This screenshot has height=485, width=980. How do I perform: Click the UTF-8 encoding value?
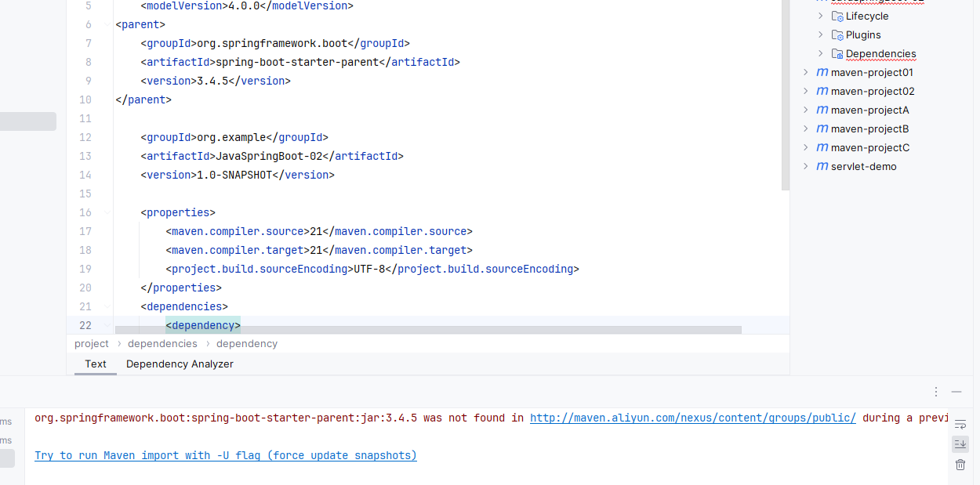(x=369, y=269)
